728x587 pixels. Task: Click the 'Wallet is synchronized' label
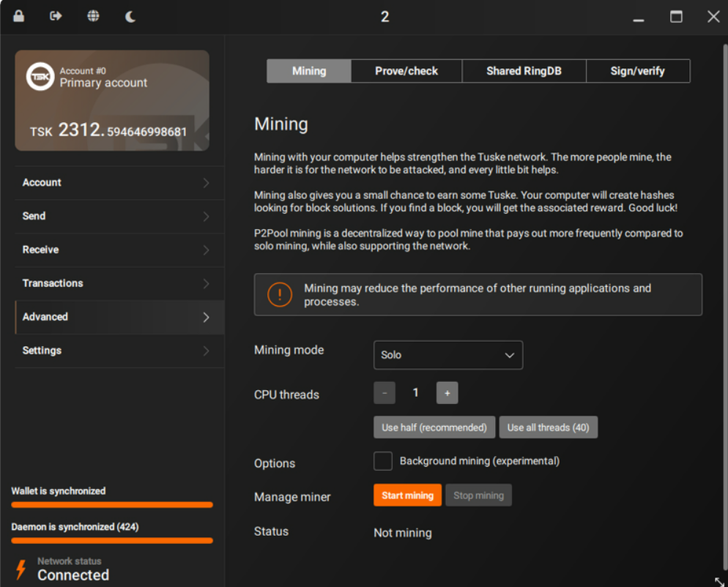pyautogui.click(x=59, y=491)
